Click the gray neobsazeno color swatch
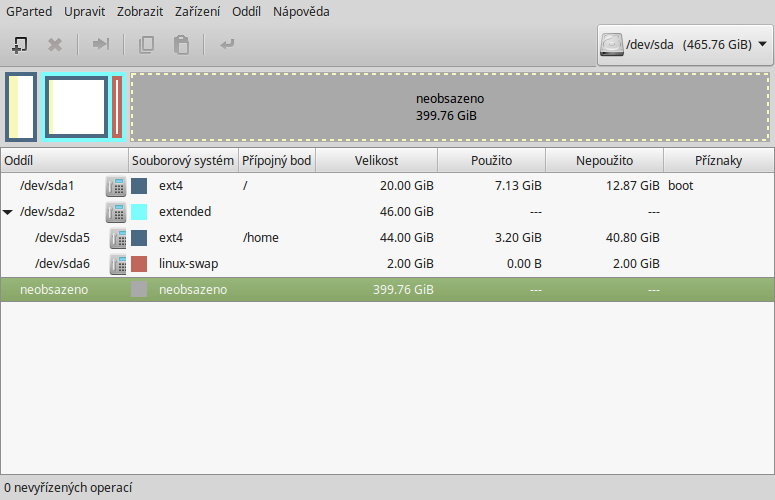This screenshot has height=500, width=775. [139, 290]
